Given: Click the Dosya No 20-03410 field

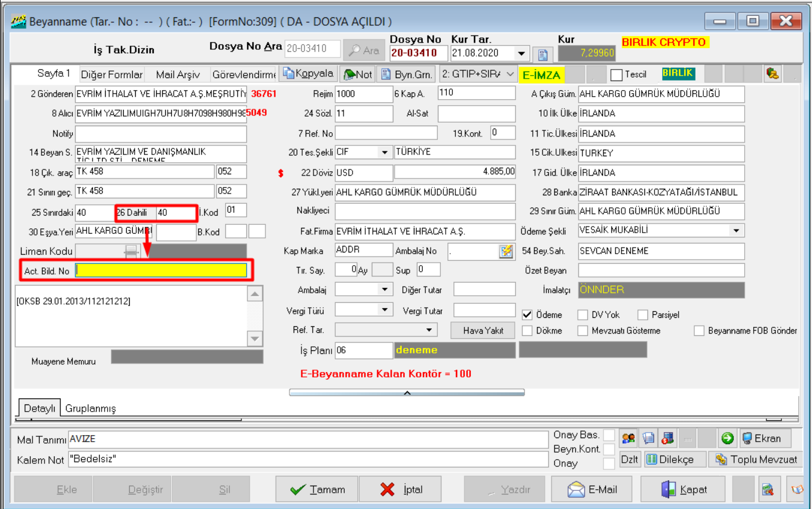Looking at the screenshot, I should [x=419, y=53].
